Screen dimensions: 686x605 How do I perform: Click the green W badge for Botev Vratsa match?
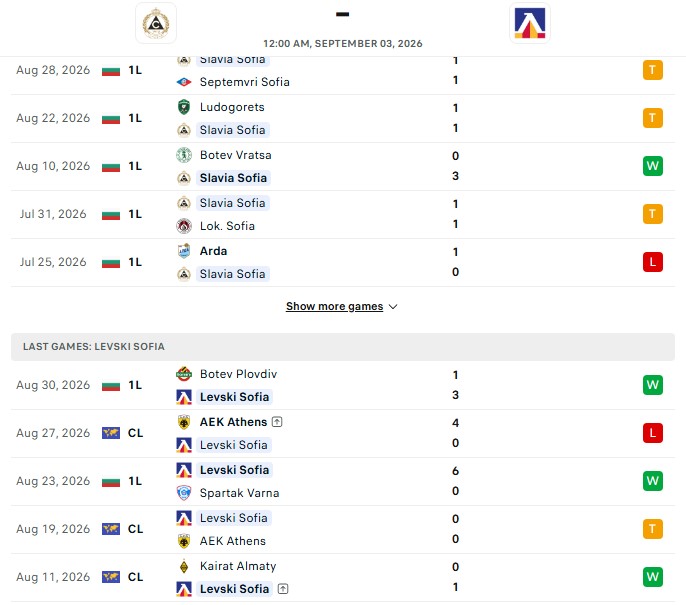[x=652, y=166]
